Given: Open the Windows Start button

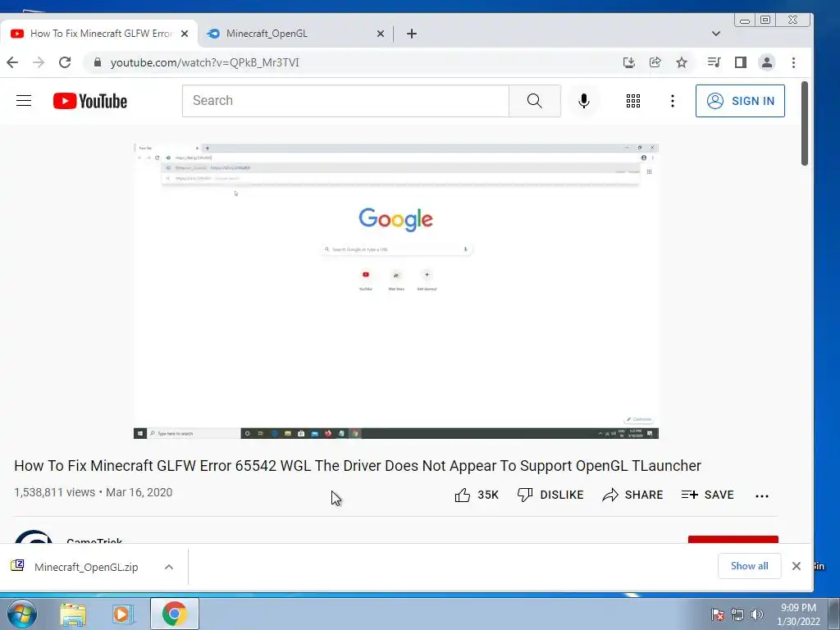Looking at the screenshot, I should [21, 614].
